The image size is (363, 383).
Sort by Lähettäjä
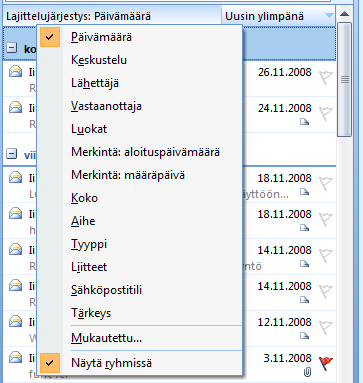139,83
